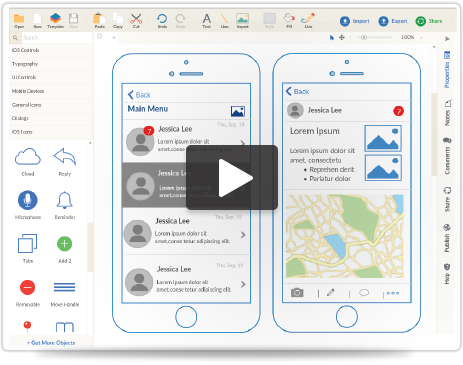Image resolution: width=463 pixels, height=365 pixels.
Task: Click the three-dots more icon in the phone toolbar
Action: click(x=393, y=293)
